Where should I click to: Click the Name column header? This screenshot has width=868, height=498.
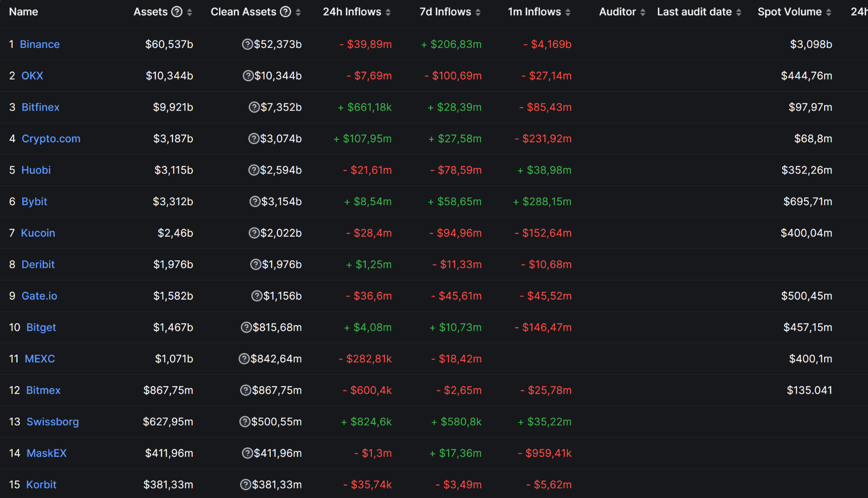(x=24, y=12)
